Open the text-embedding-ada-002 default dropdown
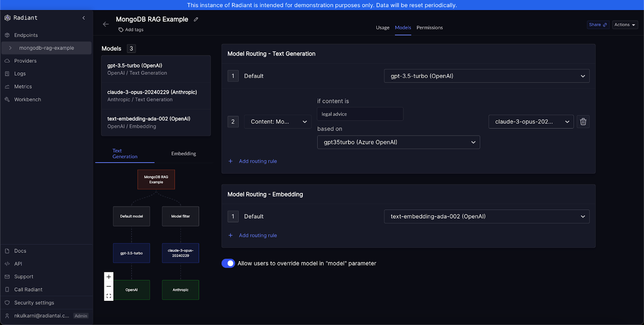 [x=487, y=216]
